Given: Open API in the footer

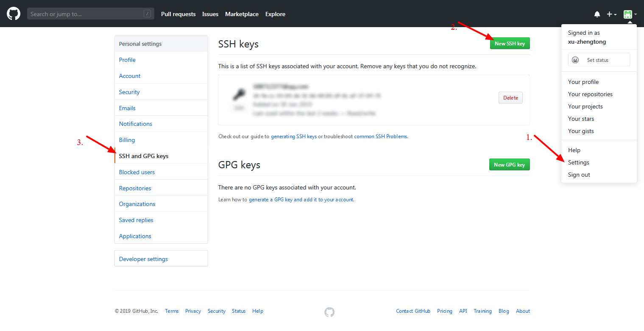Looking at the screenshot, I should coord(463,311).
